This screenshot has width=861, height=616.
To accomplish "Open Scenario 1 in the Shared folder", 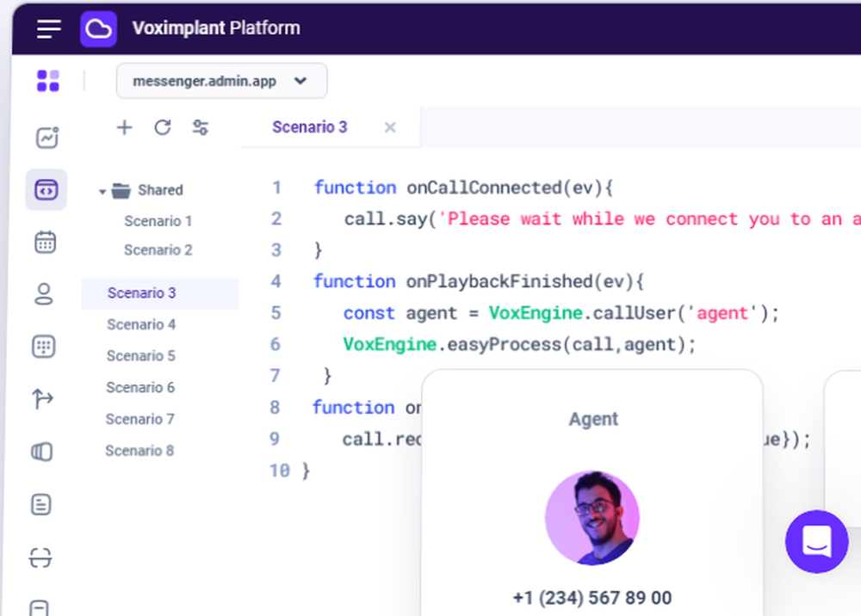I will (158, 221).
